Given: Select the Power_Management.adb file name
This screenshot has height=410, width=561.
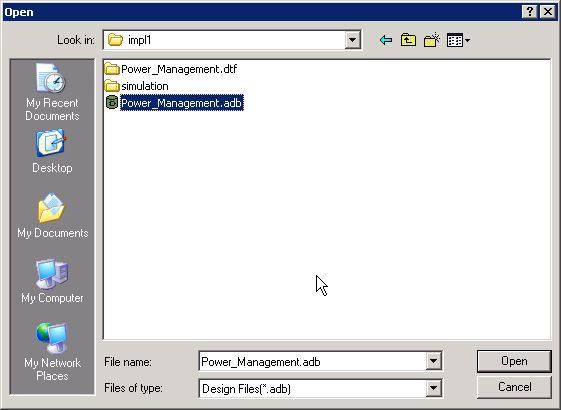Looking at the screenshot, I should (182, 103).
